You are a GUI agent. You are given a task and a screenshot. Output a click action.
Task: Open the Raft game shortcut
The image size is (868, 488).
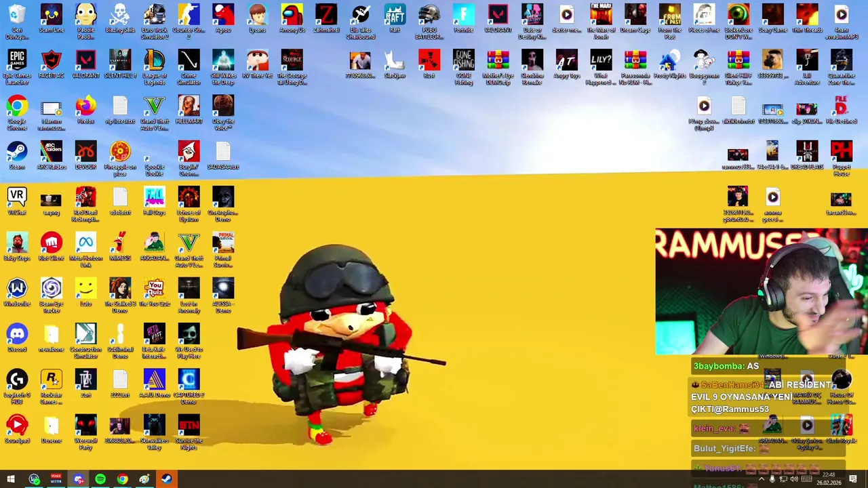[395, 19]
